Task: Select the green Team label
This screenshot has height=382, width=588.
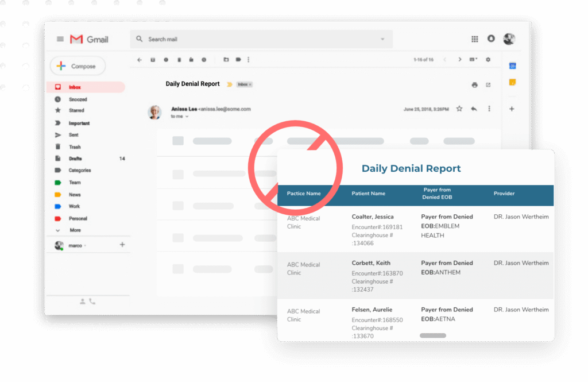Action: click(74, 182)
